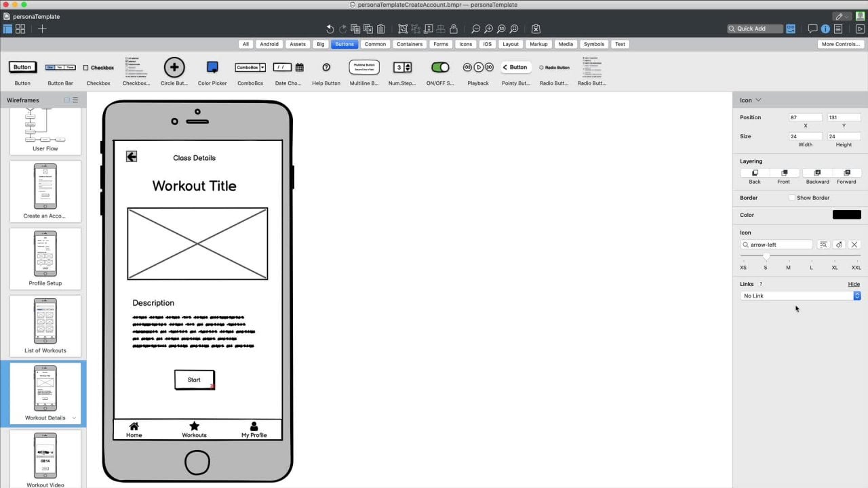
Task: Click the comments speech bubble icon
Action: coord(812,29)
